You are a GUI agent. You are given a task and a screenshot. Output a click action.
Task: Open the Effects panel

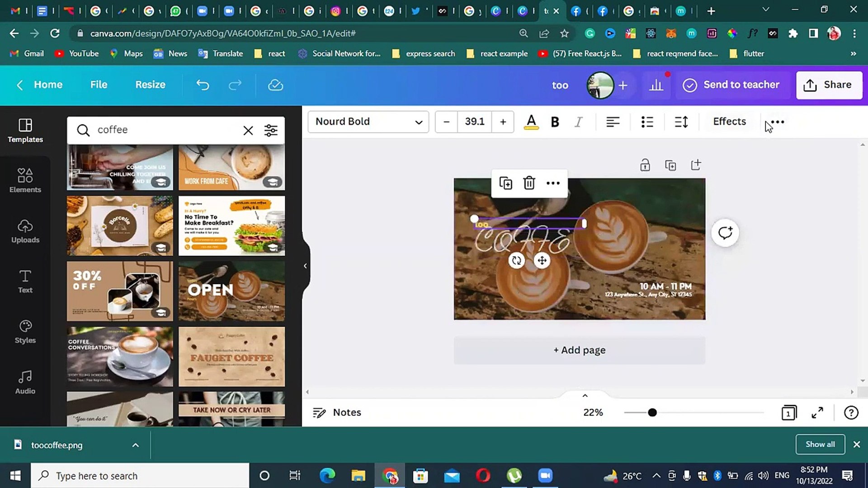click(x=729, y=122)
